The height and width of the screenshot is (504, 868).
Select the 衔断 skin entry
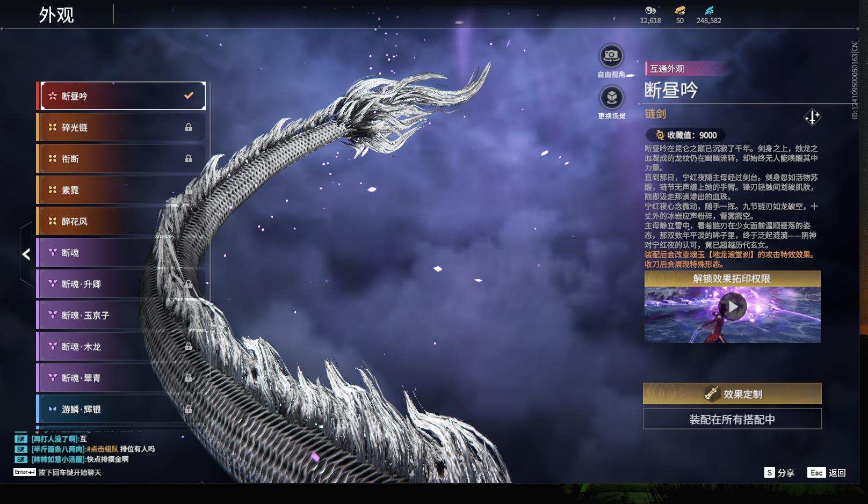tap(122, 158)
